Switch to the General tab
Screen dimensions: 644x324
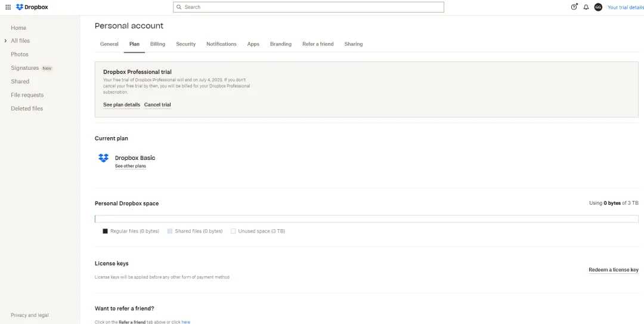[x=109, y=44]
